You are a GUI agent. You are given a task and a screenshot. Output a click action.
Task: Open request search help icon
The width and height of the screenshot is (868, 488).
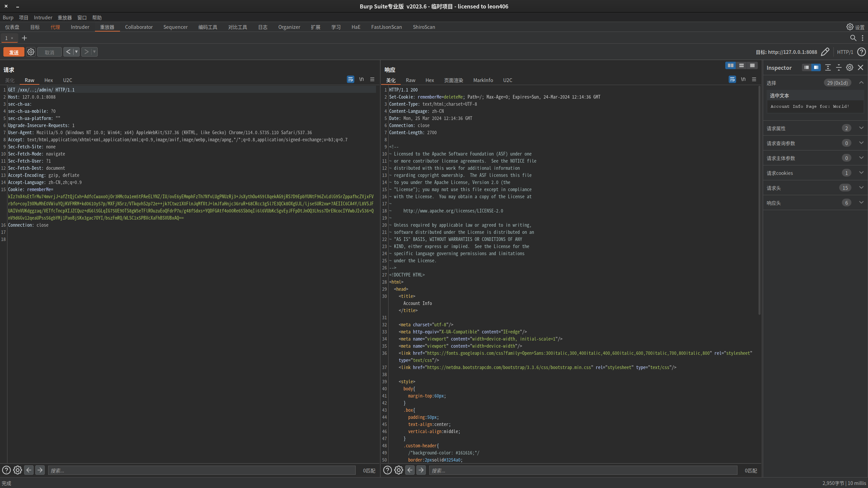pos(6,470)
